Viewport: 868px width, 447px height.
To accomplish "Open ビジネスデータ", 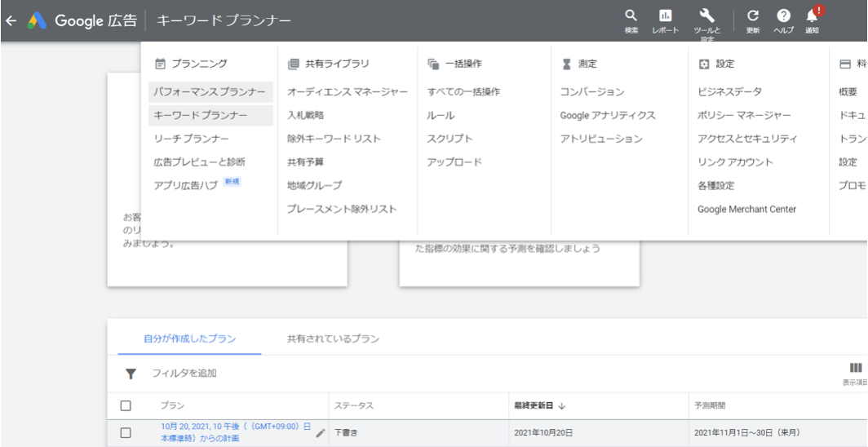I will (x=729, y=92).
